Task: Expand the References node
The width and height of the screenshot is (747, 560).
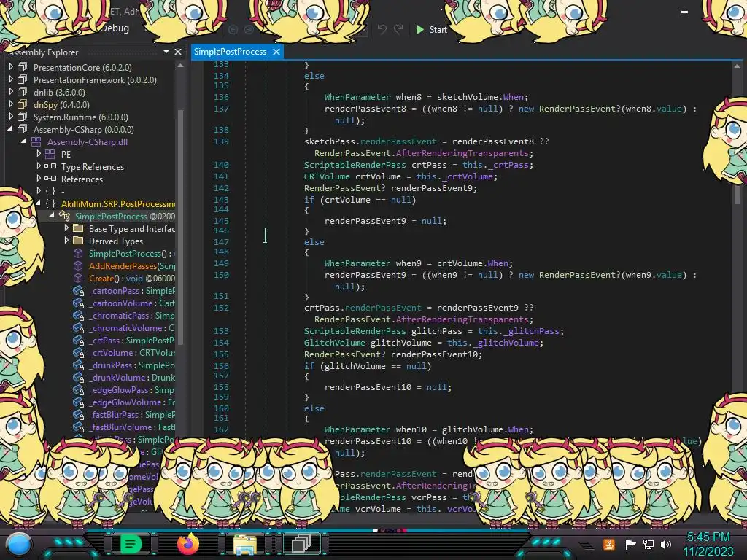Action: (x=39, y=179)
